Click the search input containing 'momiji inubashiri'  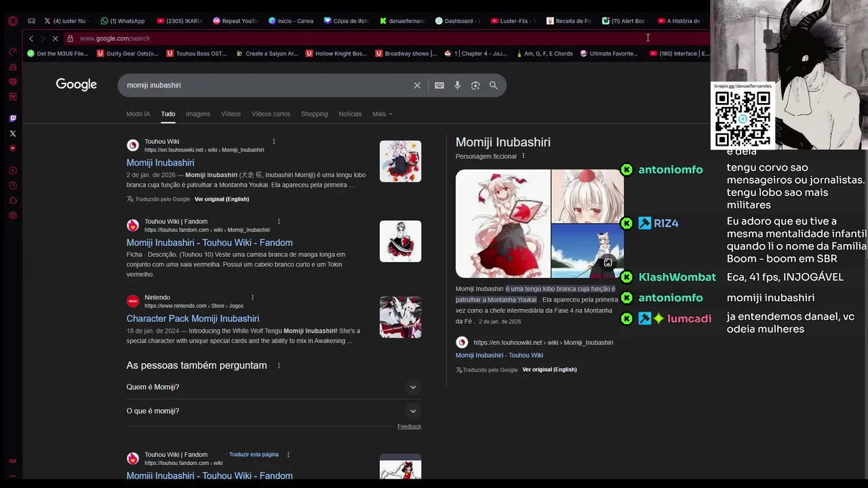(268, 85)
